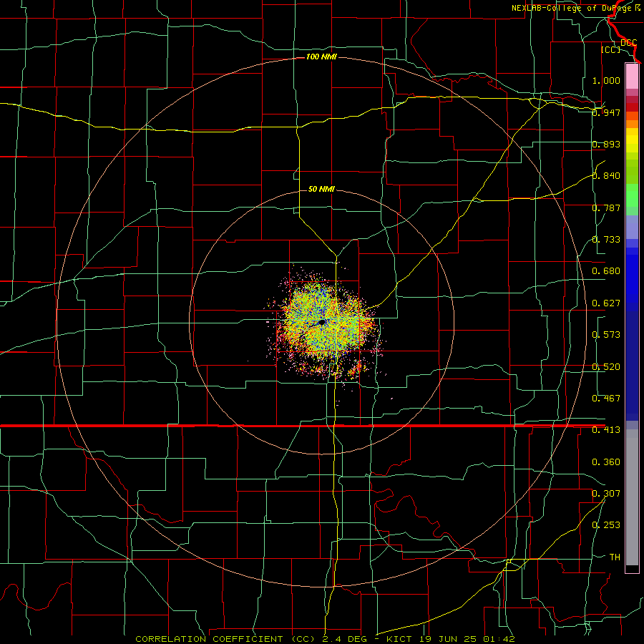Click the 0.360 color scale value

tap(606, 462)
